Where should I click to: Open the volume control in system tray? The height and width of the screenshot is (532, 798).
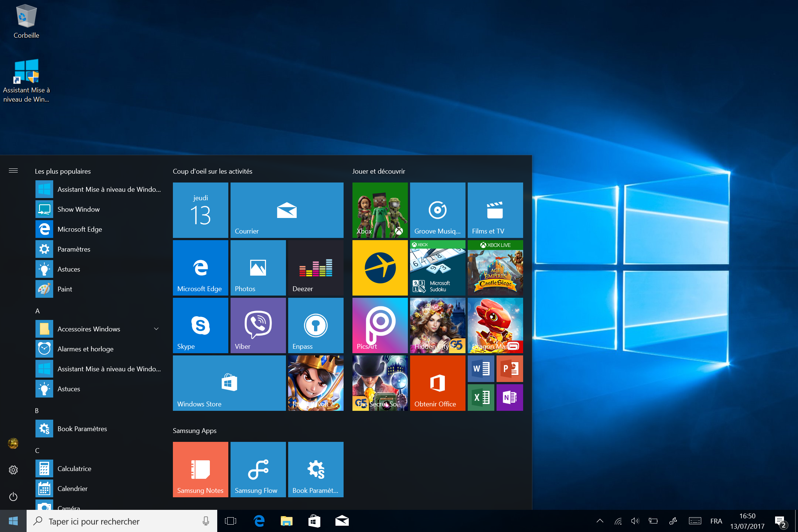pos(635,521)
